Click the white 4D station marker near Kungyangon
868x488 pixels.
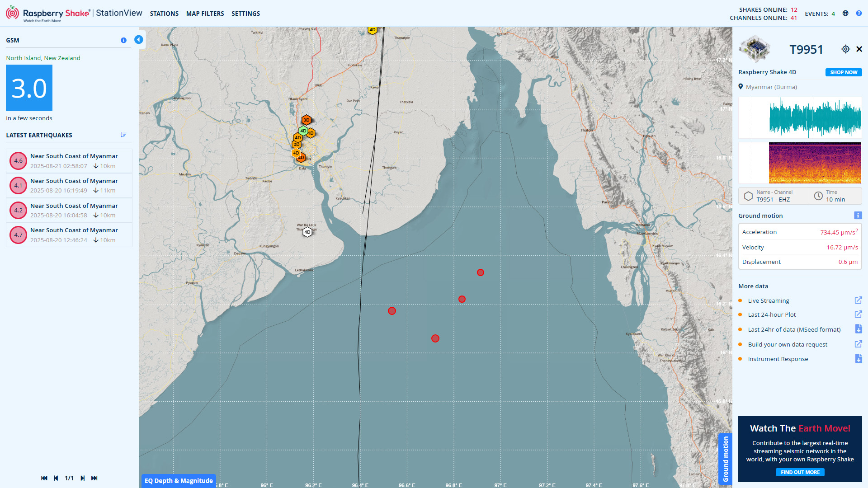[x=307, y=232]
